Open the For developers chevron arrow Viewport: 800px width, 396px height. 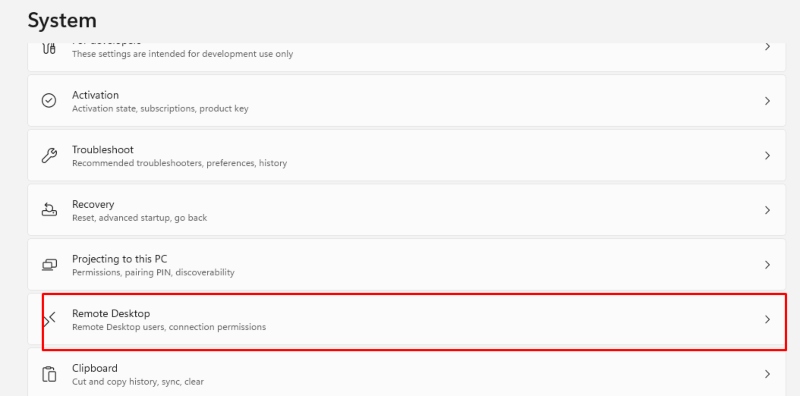[x=767, y=46]
